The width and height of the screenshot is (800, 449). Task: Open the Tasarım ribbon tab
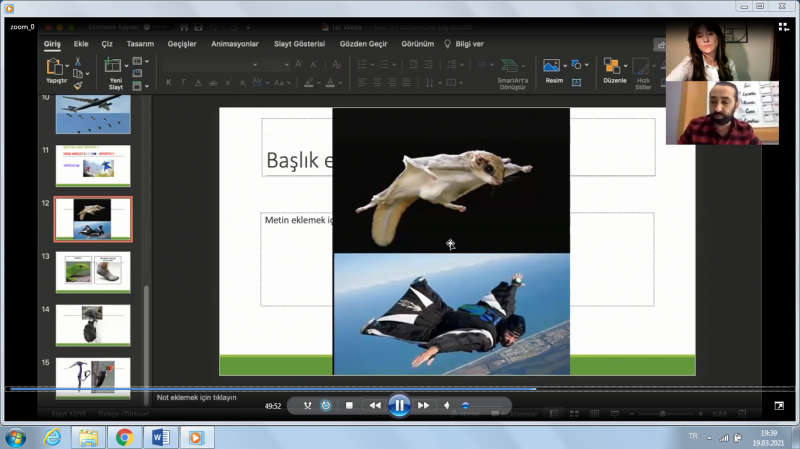pos(140,44)
